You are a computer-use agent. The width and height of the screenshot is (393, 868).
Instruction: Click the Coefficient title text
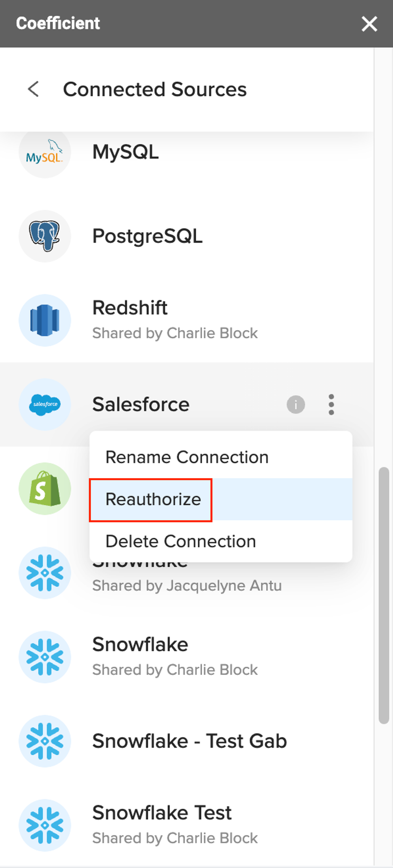tap(58, 23)
